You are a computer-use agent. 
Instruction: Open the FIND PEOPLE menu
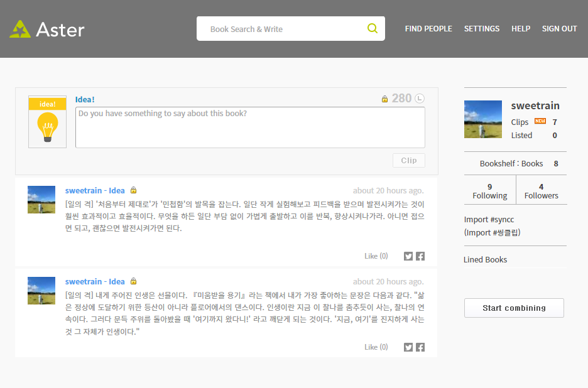[x=428, y=29]
